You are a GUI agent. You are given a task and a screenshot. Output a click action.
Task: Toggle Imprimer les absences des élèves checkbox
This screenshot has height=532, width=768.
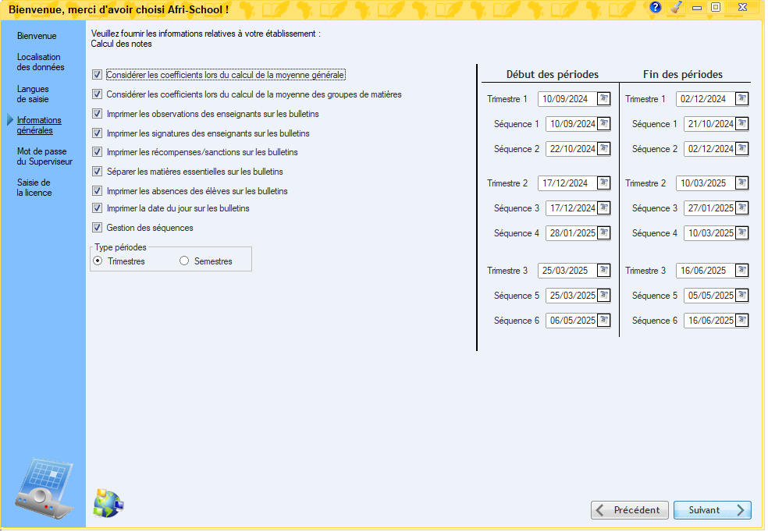98,191
